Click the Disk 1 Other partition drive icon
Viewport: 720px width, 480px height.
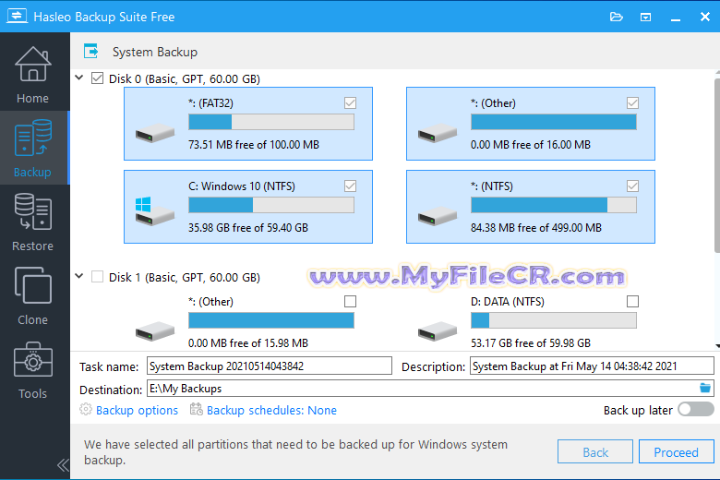(x=155, y=331)
